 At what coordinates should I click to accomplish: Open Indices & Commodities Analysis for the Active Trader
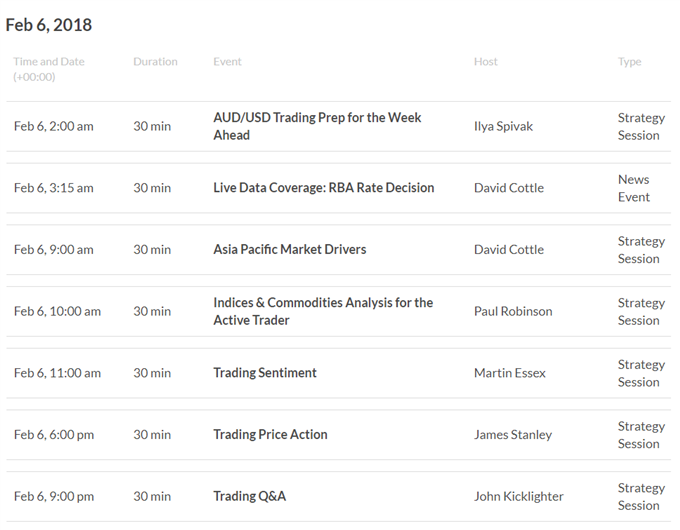tap(323, 311)
